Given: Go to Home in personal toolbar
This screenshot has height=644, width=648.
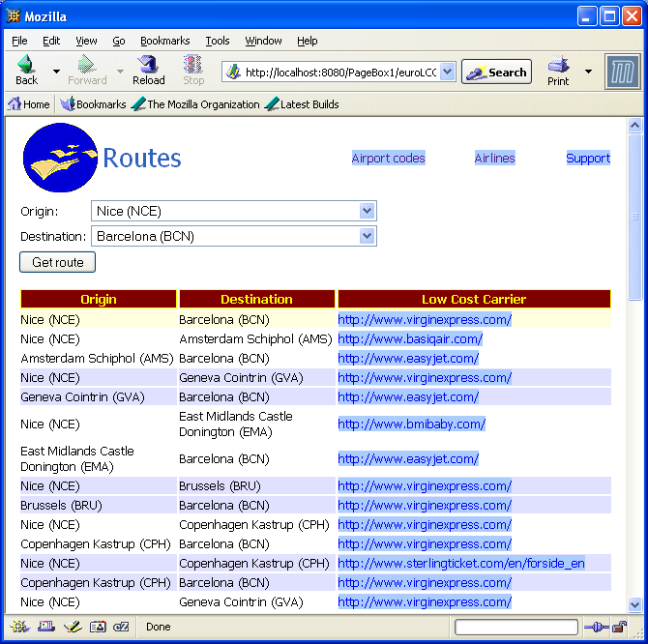Looking at the screenshot, I should click(29, 104).
